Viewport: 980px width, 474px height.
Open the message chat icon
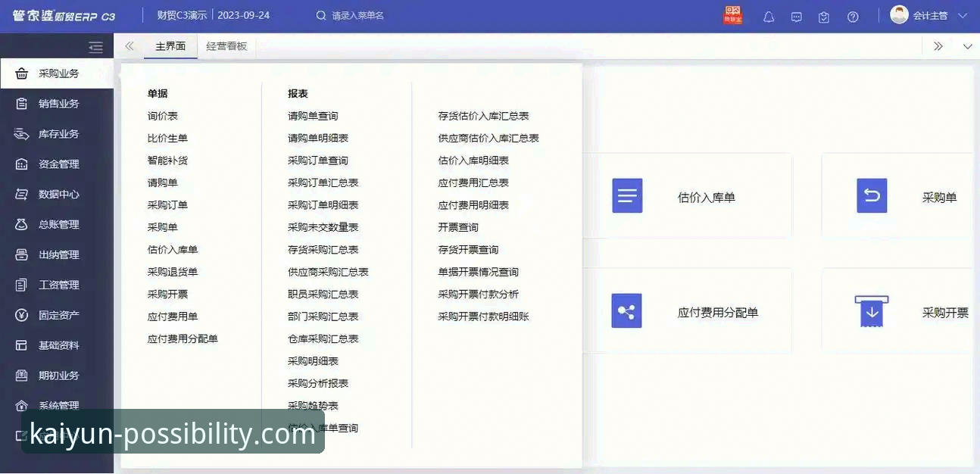click(x=797, y=17)
